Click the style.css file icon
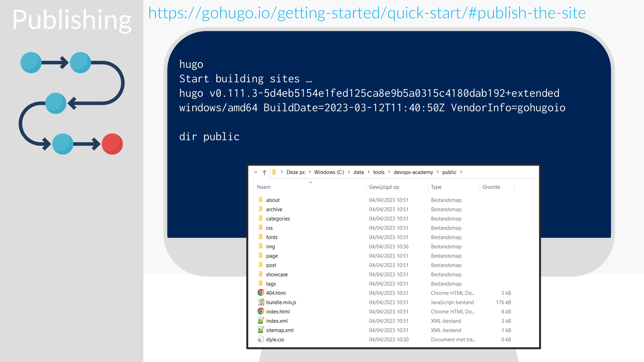This screenshot has width=644, height=362. pos(261,339)
